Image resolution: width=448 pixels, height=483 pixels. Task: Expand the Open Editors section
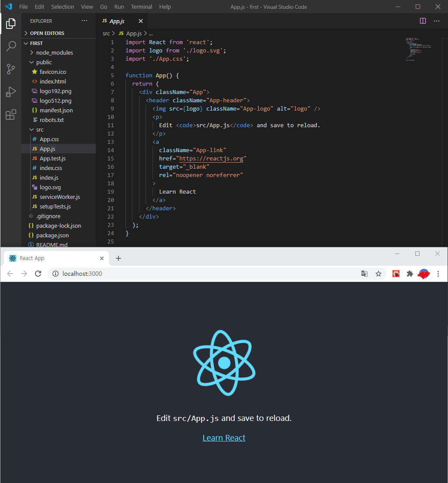tap(59, 33)
